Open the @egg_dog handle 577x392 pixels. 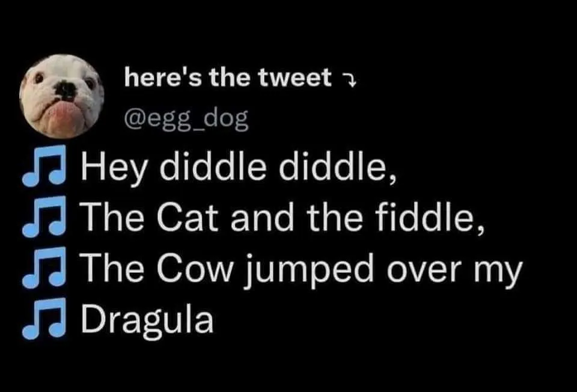coord(186,119)
